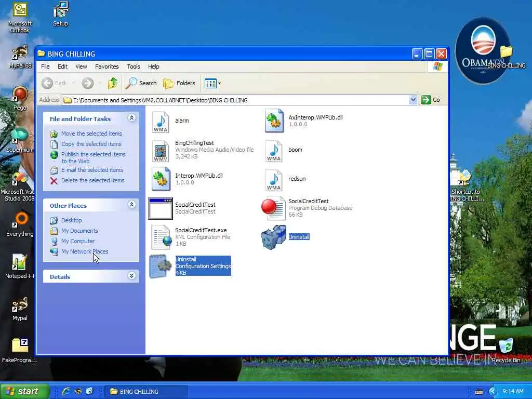
Task: Select the redsun WMA audio file
Action: coord(274,180)
